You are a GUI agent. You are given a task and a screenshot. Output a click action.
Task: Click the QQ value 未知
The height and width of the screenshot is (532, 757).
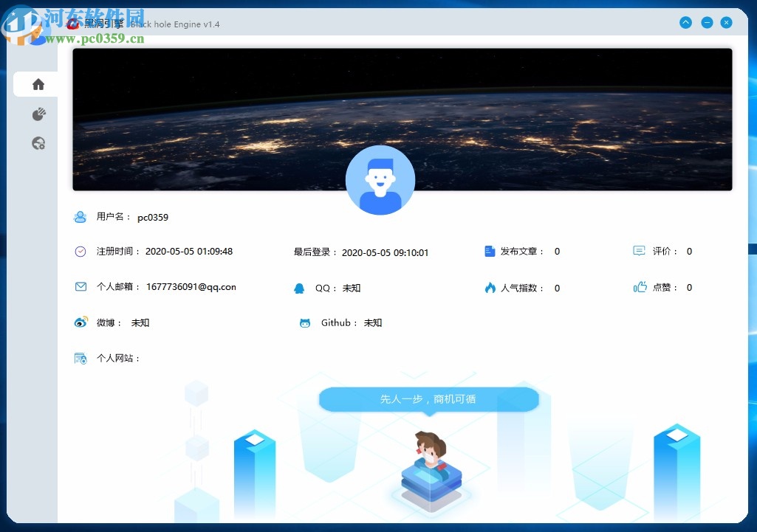352,288
